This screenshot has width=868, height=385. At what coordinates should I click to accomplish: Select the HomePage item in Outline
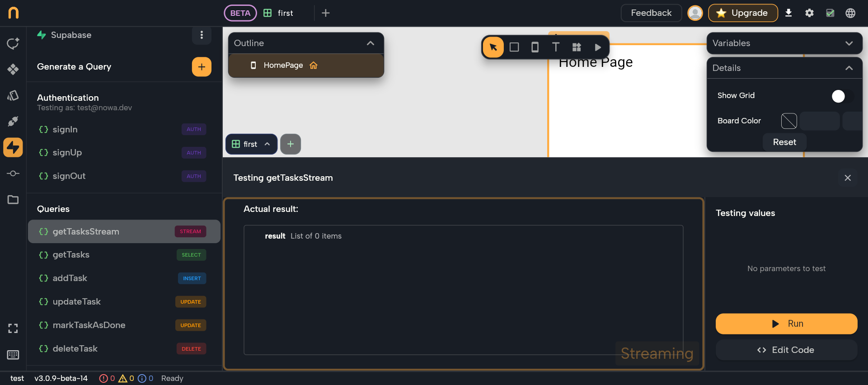(x=283, y=66)
